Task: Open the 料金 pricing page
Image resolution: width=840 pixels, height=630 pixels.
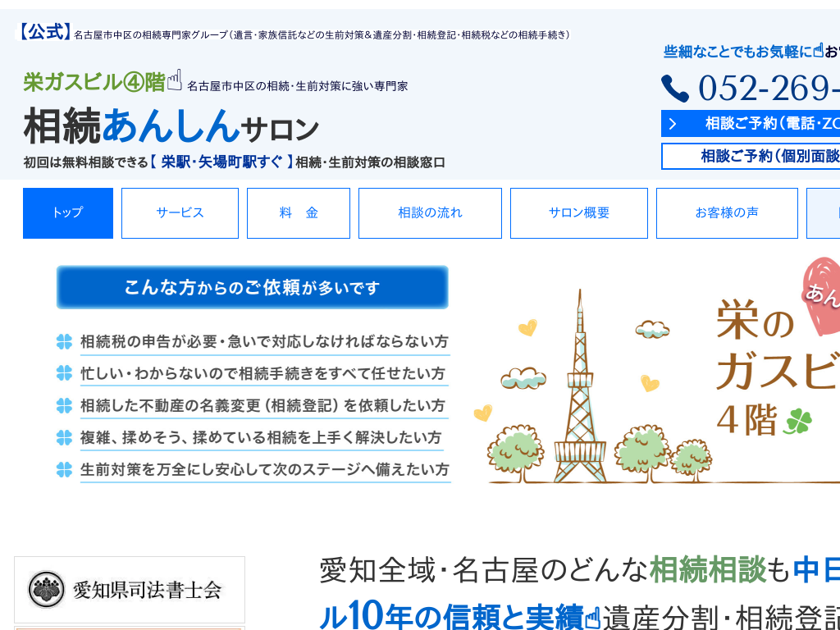Action: tap(299, 213)
